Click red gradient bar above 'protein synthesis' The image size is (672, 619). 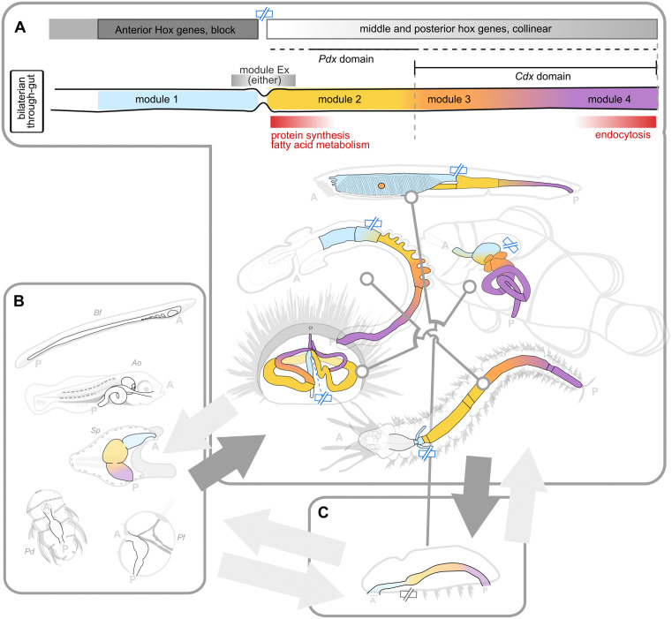coord(302,122)
